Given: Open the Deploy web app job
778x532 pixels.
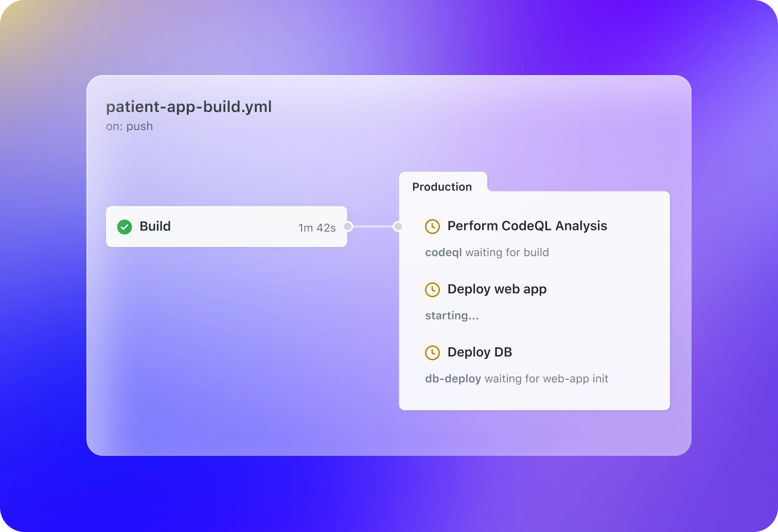Looking at the screenshot, I should pos(497,289).
